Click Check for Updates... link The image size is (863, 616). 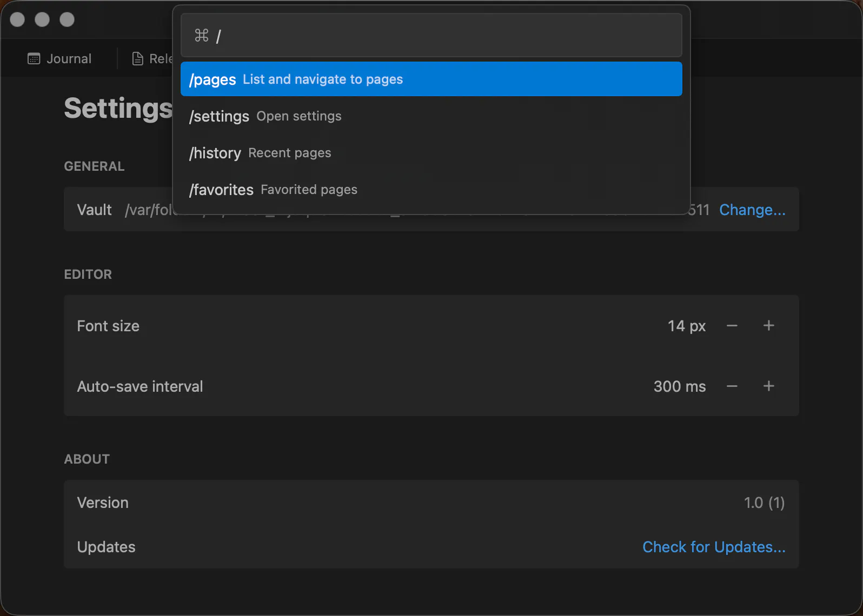click(714, 547)
